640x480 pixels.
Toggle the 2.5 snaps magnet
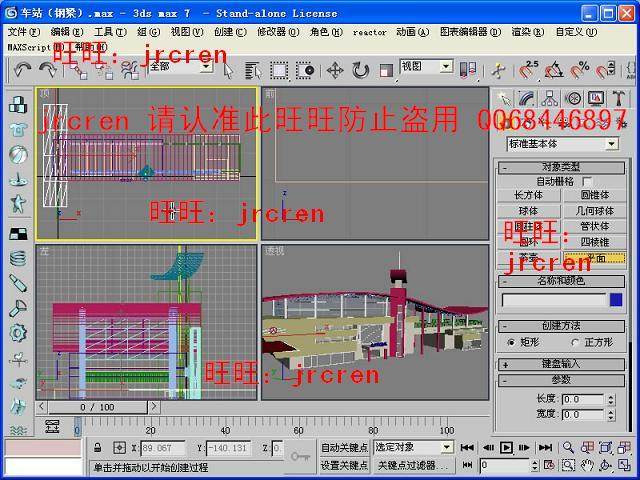(528, 70)
